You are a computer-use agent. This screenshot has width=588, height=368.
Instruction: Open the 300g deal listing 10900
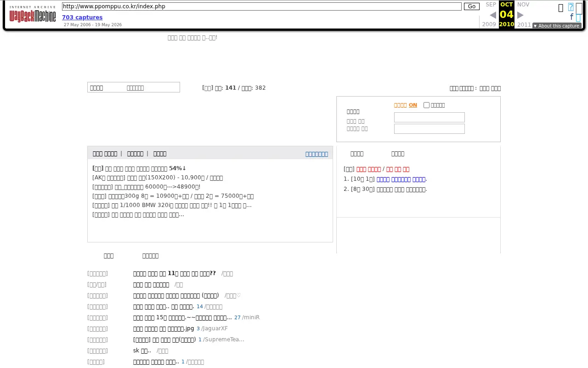click(173, 196)
